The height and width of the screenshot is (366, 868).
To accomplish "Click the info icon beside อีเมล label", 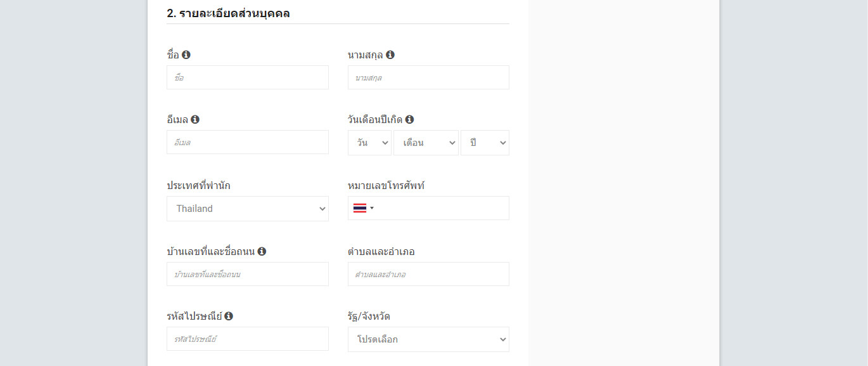I will point(195,119).
